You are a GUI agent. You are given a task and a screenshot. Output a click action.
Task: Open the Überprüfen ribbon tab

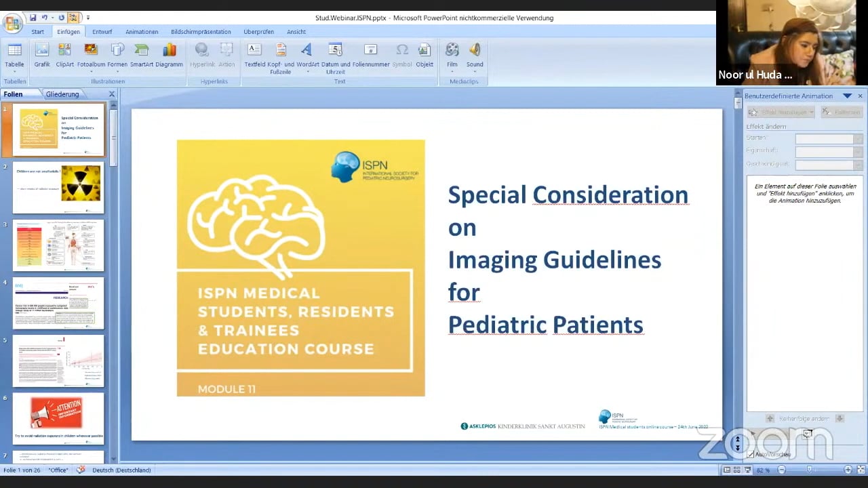point(259,32)
